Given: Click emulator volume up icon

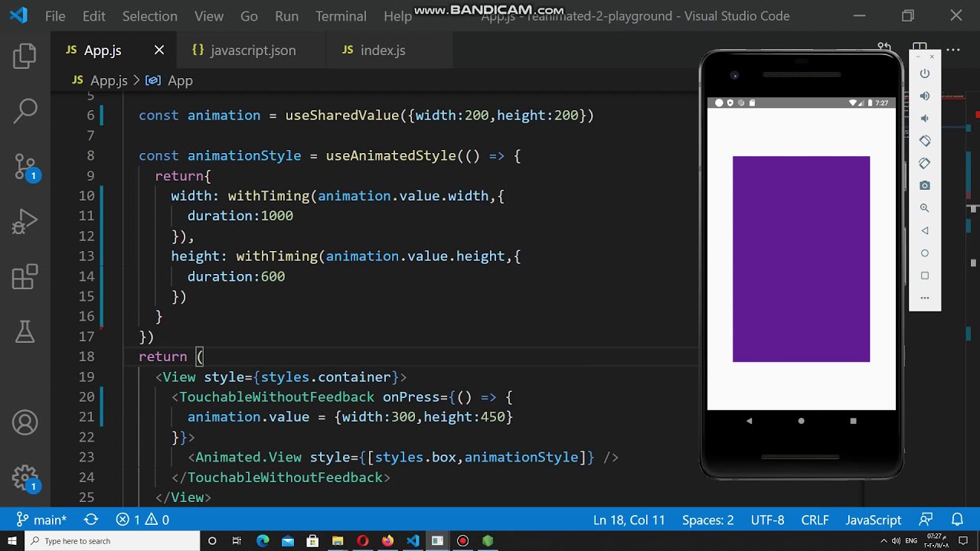Looking at the screenshot, I should click(x=925, y=96).
